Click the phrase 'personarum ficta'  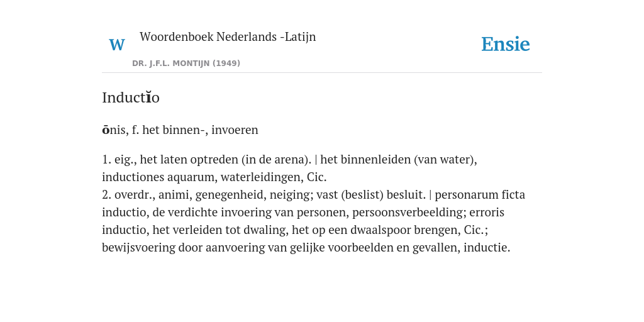point(480,195)
